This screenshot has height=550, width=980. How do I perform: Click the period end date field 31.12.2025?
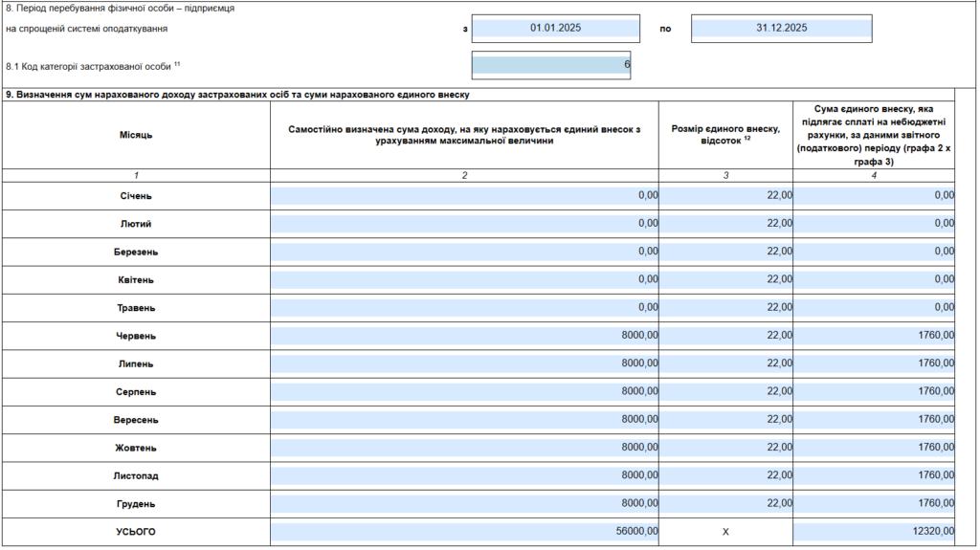[x=781, y=28]
